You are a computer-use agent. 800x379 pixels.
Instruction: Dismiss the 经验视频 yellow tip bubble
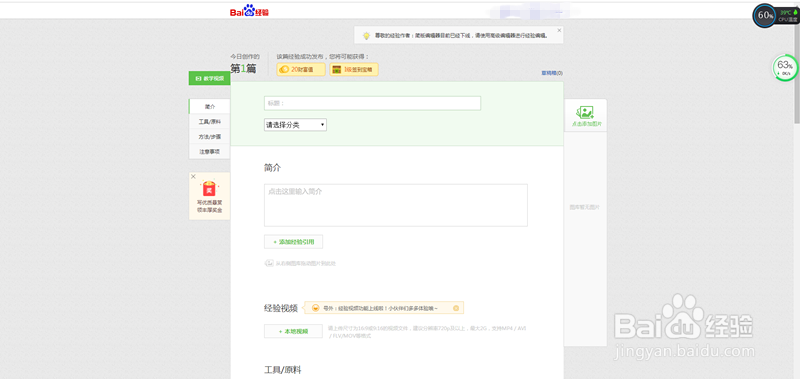(x=456, y=308)
